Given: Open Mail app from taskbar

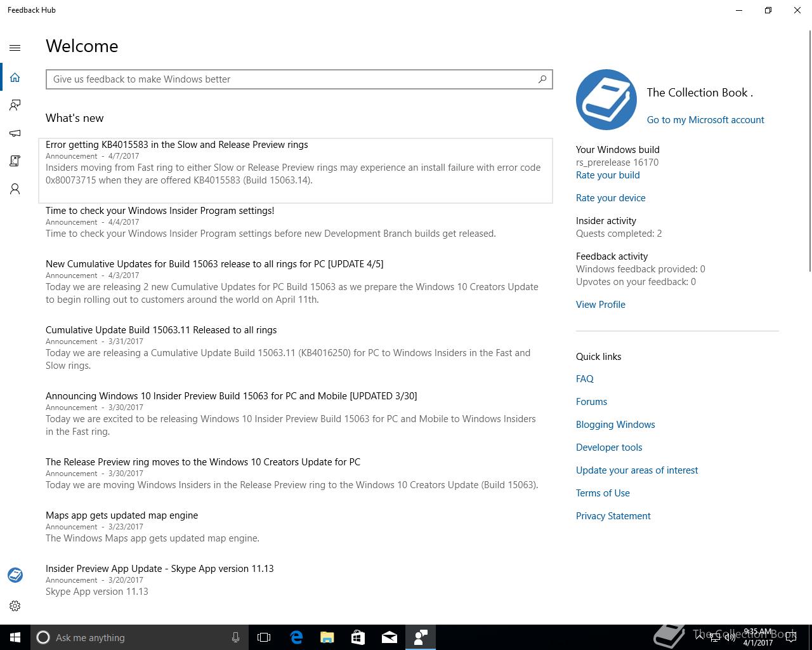Looking at the screenshot, I should [389, 637].
